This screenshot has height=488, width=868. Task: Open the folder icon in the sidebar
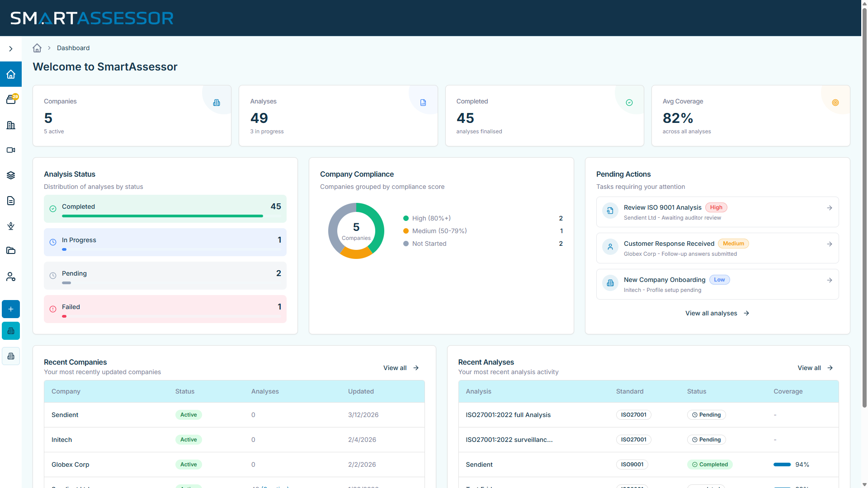click(10, 251)
